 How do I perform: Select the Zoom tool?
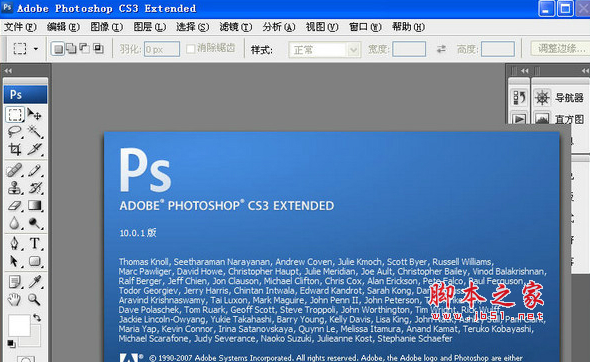tap(35, 300)
